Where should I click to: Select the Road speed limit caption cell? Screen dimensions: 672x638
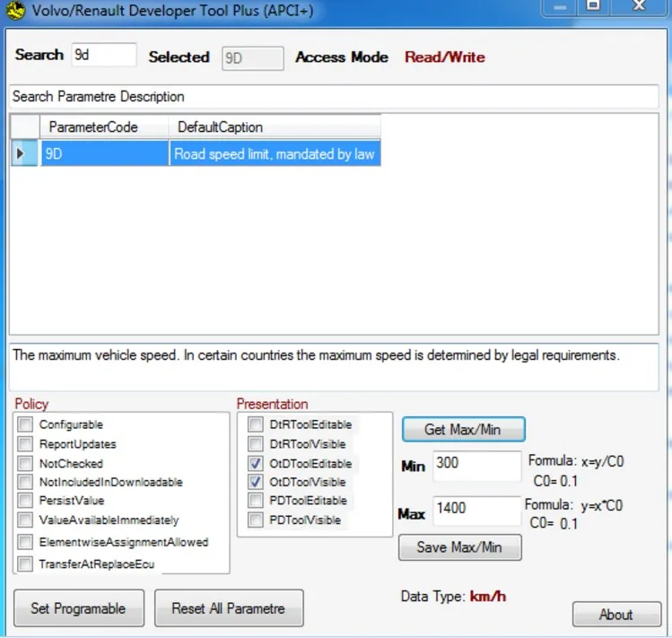(275, 153)
